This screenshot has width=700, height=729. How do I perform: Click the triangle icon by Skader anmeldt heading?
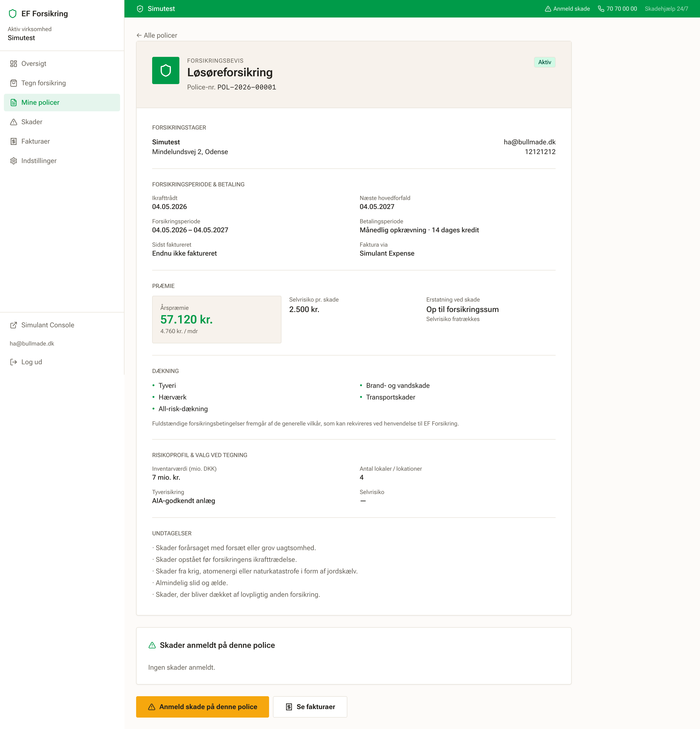(x=152, y=645)
